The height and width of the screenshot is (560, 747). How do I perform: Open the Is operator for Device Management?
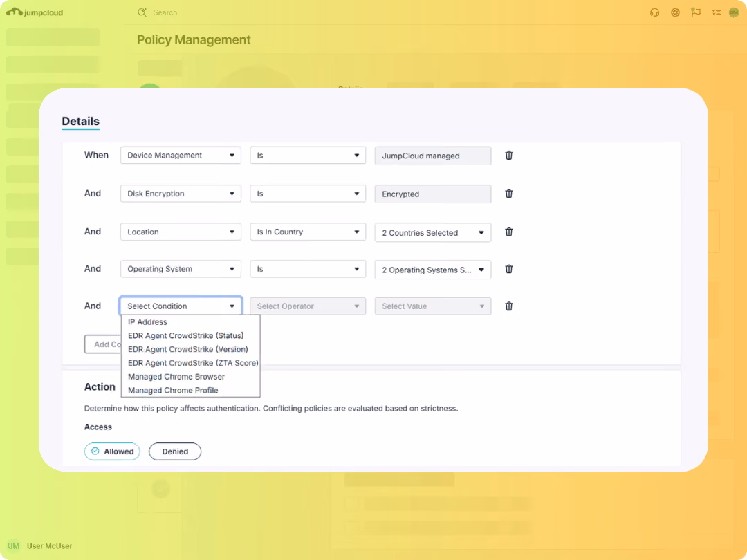click(x=308, y=156)
